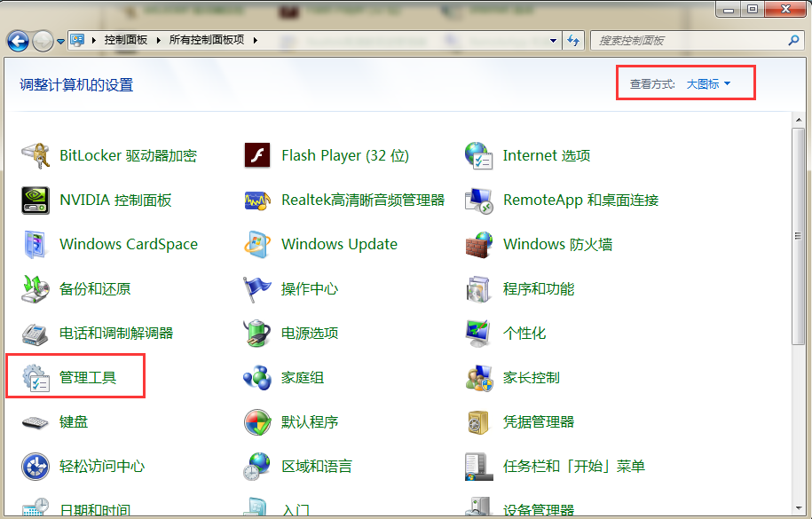The image size is (812, 519).
Task: Go back with the Back arrow button
Action: pos(18,41)
